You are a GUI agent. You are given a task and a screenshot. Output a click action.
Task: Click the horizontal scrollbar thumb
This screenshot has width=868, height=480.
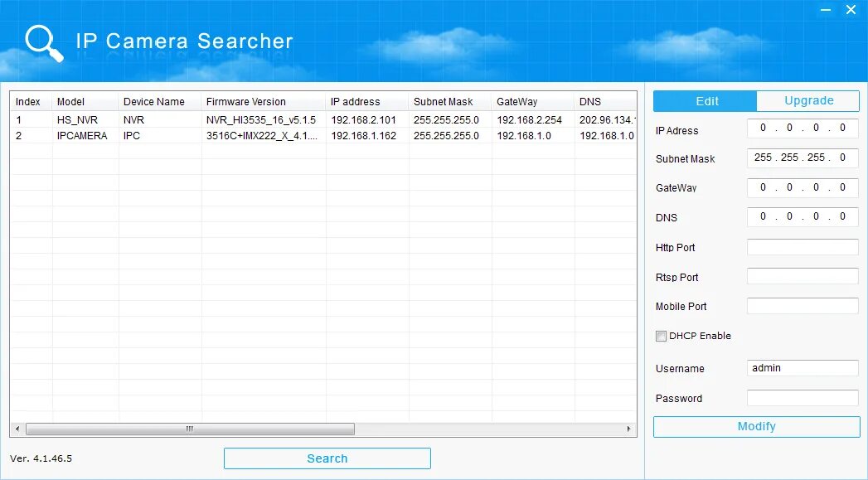pos(190,429)
